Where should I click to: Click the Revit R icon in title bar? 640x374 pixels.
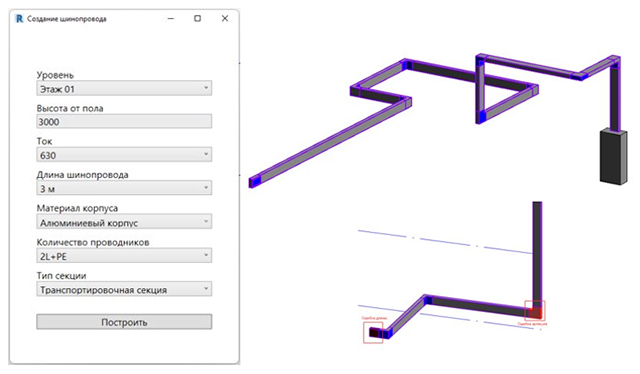coord(19,19)
